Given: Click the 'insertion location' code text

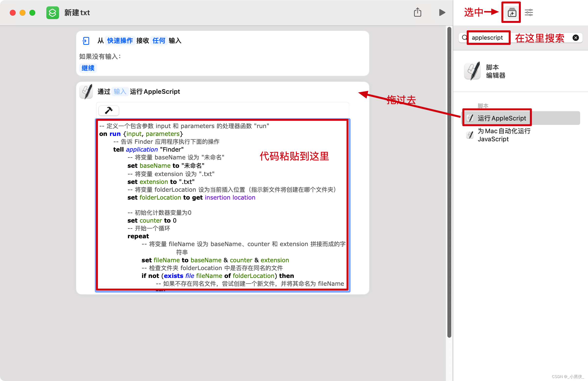Looking at the screenshot, I should point(230,197).
